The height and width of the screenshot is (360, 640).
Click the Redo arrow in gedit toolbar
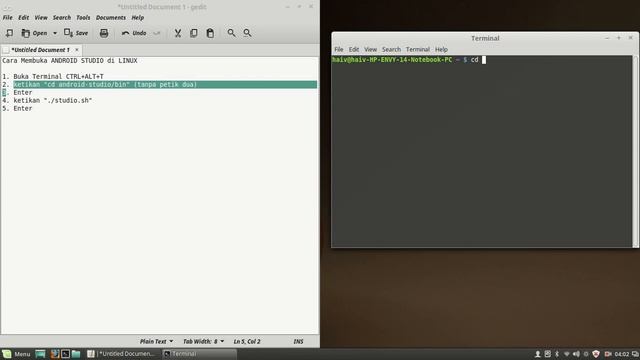click(x=157, y=33)
